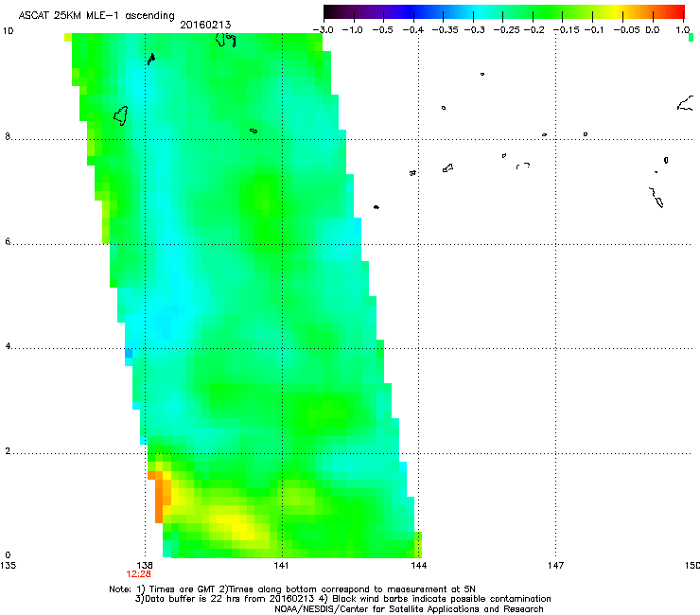Click the color bar label -0.5
The image size is (700, 615).
(382, 30)
